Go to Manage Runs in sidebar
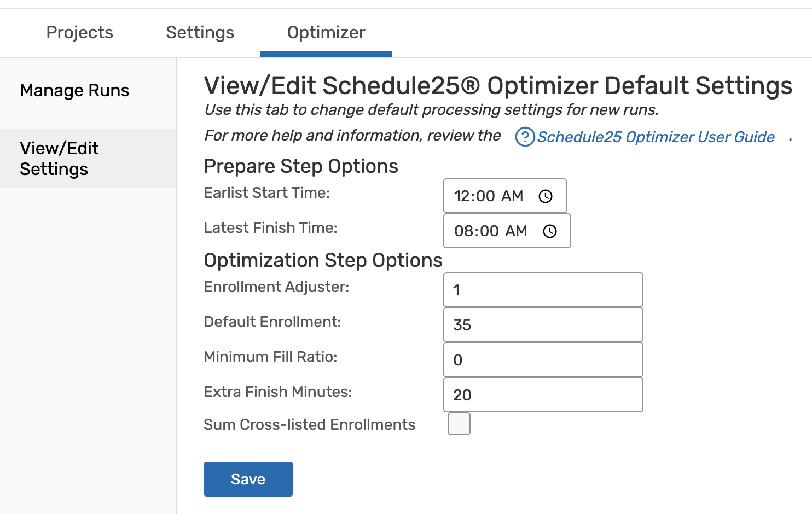812x514 pixels. pyautogui.click(x=75, y=91)
